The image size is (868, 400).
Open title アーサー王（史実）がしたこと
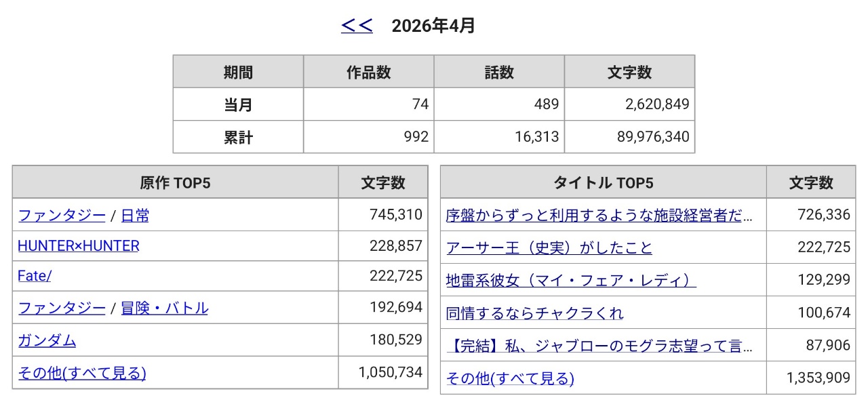(x=549, y=248)
